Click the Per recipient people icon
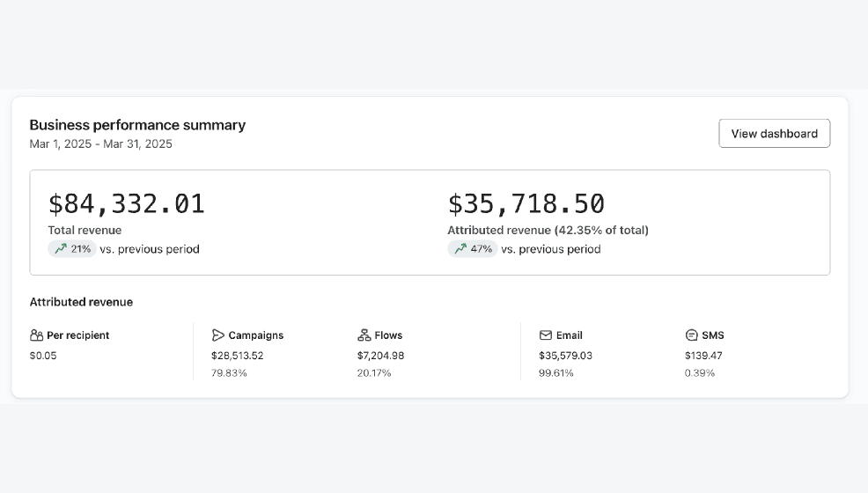 (x=37, y=335)
